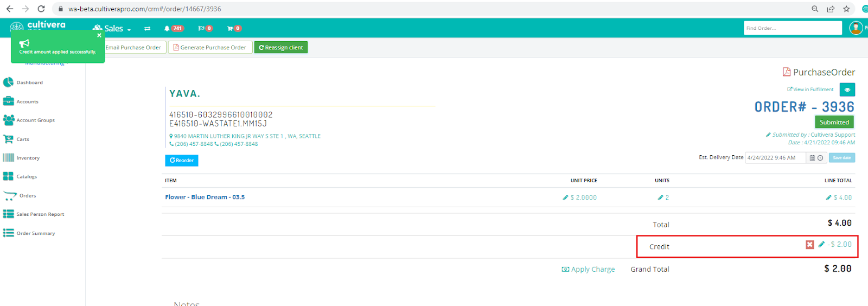Screen dimensions: 868x306
Task: Click Email Purchase Order button
Action: 133,47
